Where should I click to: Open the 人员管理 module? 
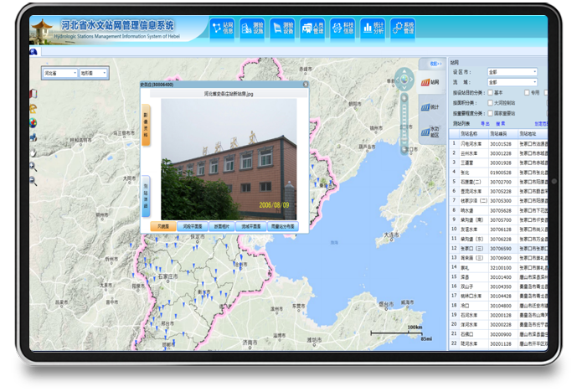pos(312,29)
